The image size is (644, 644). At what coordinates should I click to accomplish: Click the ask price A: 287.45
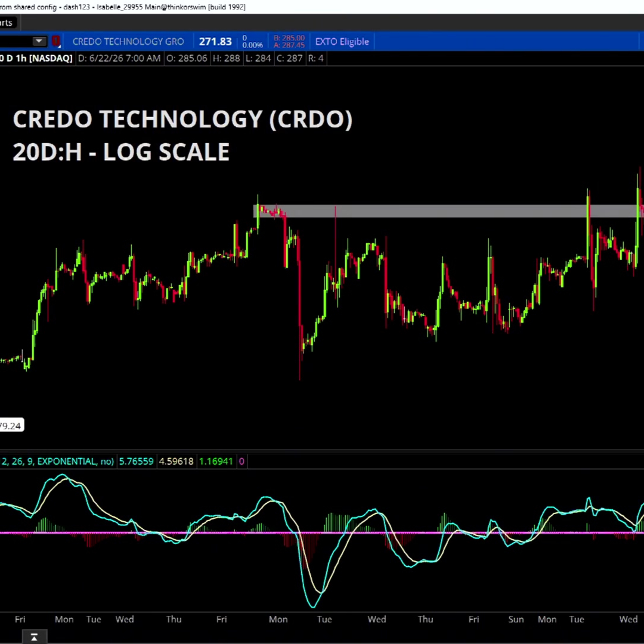[289, 45]
